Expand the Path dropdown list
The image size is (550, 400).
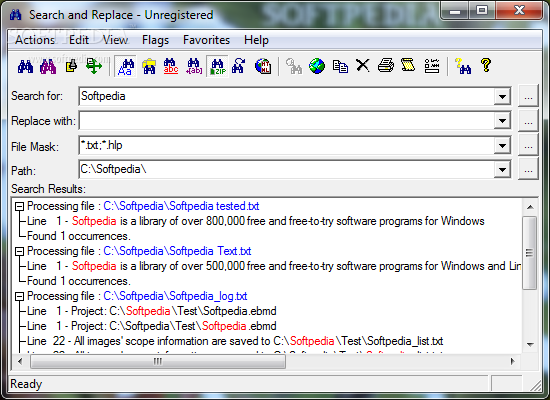point(502,170)
